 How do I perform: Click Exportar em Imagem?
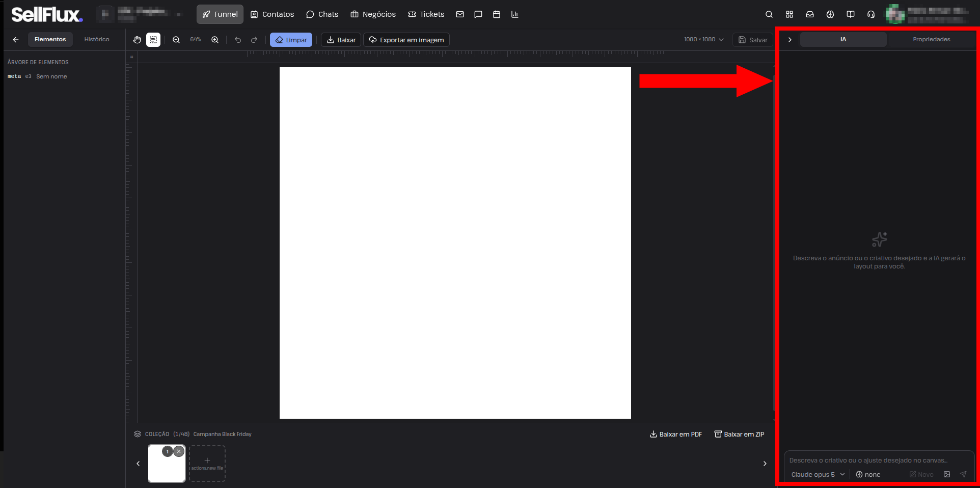click(x=406, y=40)
